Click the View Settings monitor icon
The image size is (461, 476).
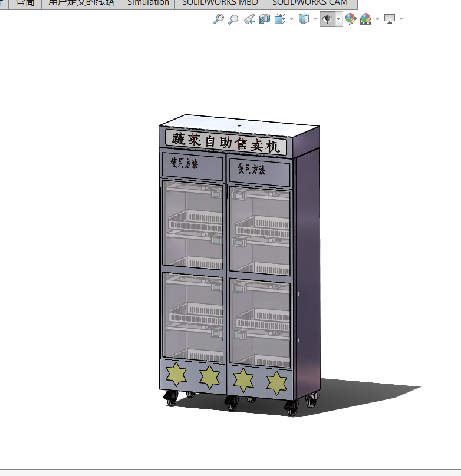tap(390, 19)
